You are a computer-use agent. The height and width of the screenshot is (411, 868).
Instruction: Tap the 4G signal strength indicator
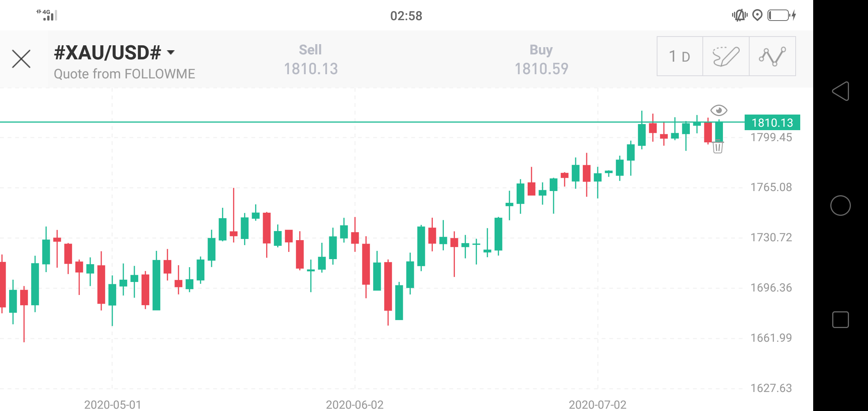point(47,15)
